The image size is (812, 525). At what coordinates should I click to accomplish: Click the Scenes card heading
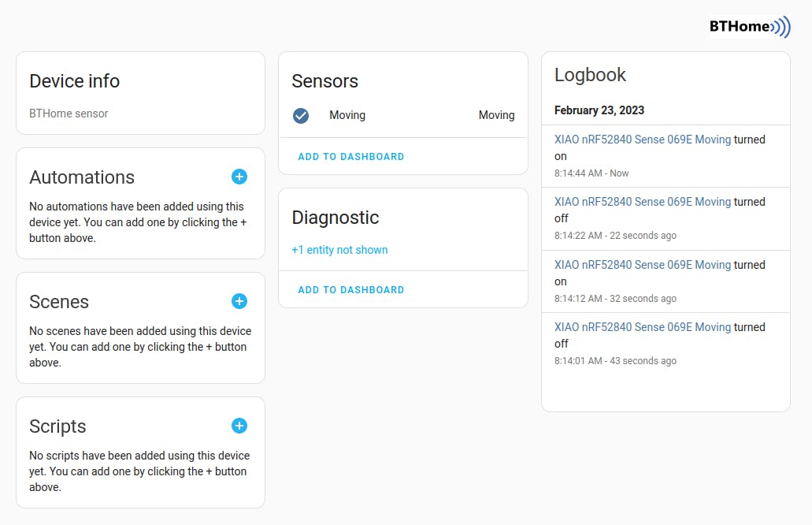[59, 302]
